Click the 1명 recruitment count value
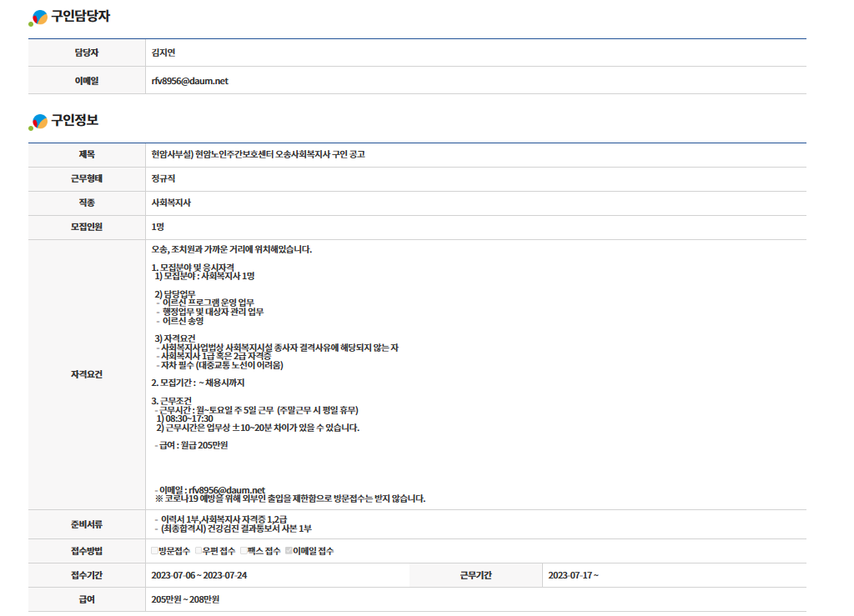Image resolution: width=854 pixels, height=616 pixels. (x=158, y=227)
